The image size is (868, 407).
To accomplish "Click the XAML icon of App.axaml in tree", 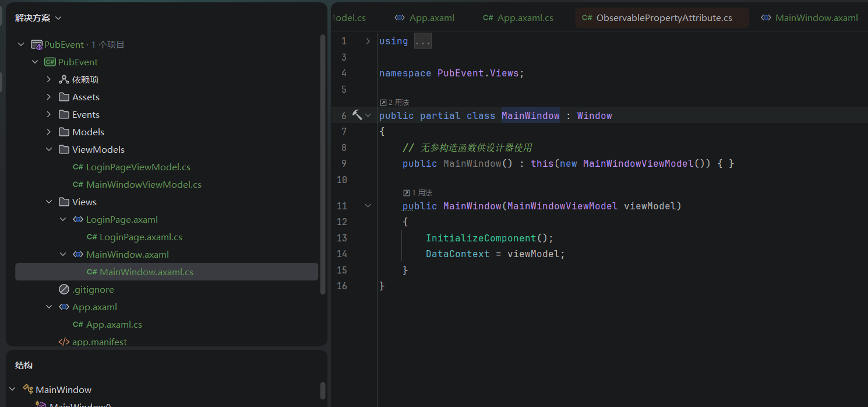I will point(64,307).
